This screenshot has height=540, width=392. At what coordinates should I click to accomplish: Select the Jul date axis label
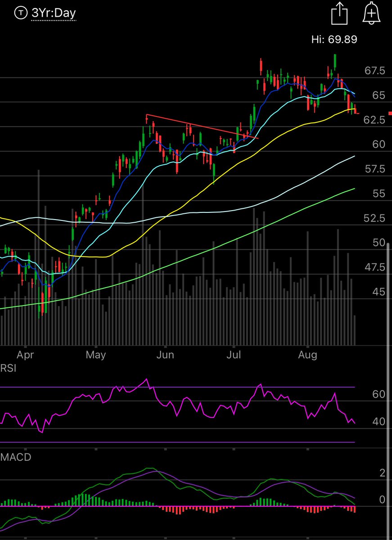pyautogui.click(x=234, y=355)
